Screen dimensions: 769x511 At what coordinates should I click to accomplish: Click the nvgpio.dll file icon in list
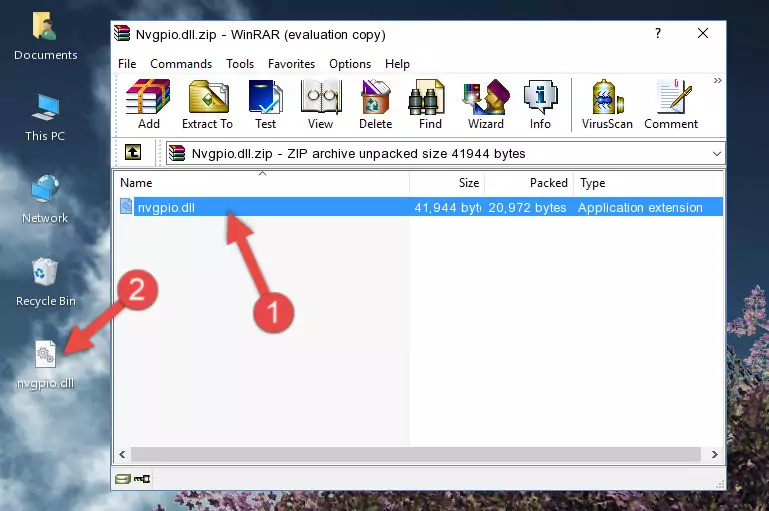[126, 206]
